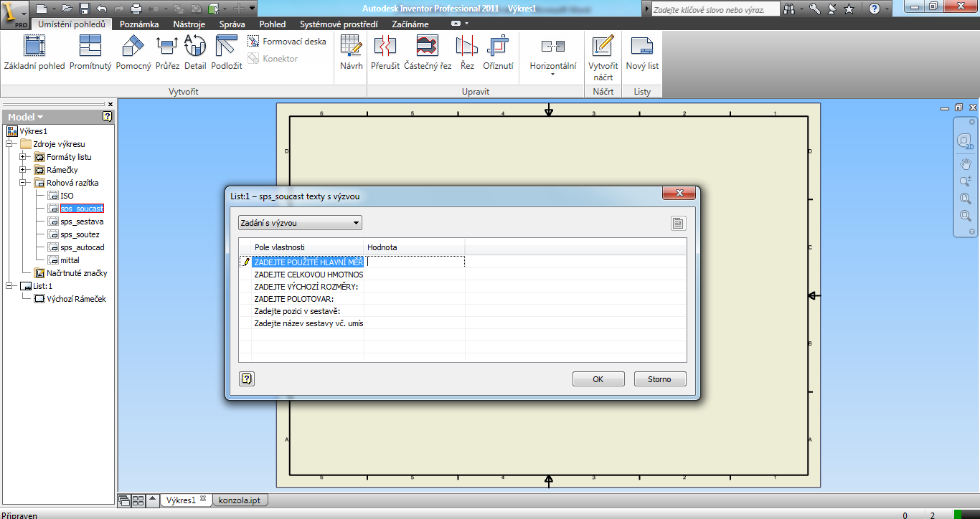Open the Začínáme ribbon tab
This screenshot has height=519, width=980.
coord(410,24)
